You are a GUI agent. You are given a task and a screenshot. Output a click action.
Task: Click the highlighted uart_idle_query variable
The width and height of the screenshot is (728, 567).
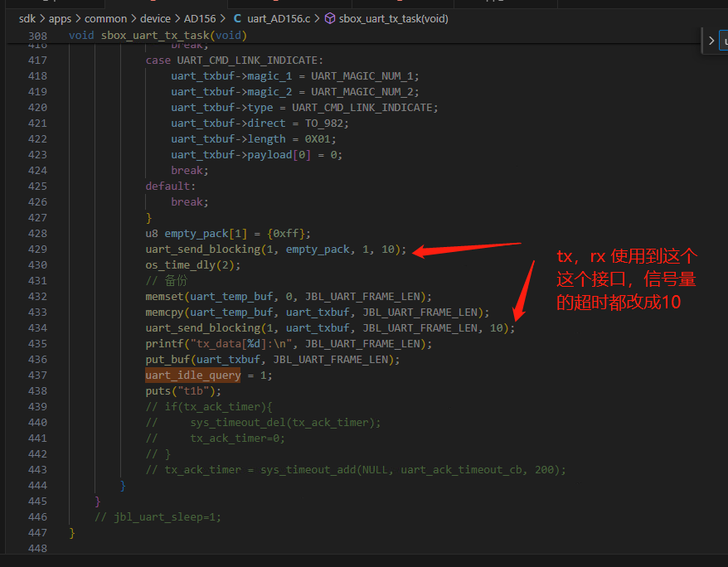(x=193, y=376)
